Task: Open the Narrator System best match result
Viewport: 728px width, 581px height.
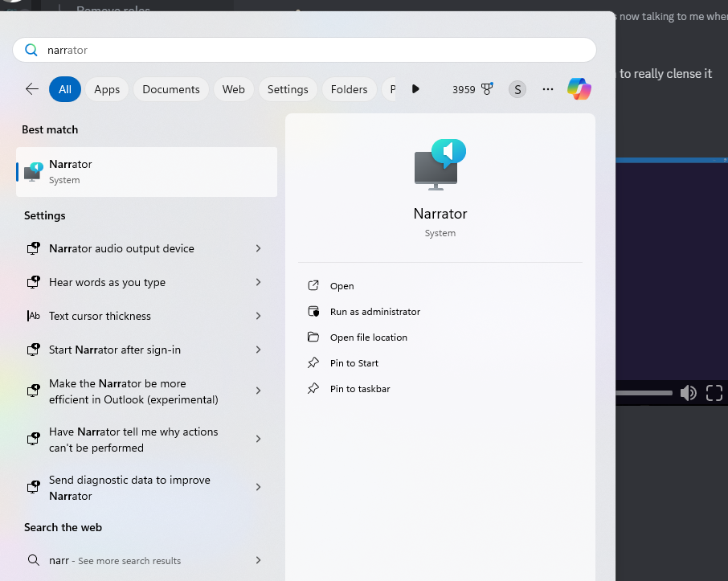Action: coord(147,172)
